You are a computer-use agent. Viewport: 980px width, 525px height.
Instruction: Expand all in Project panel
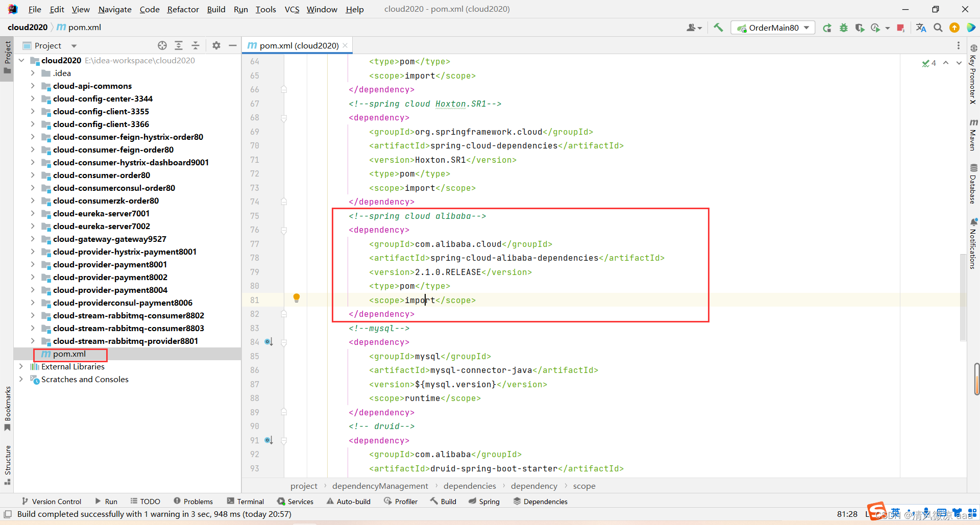(179, 45)
